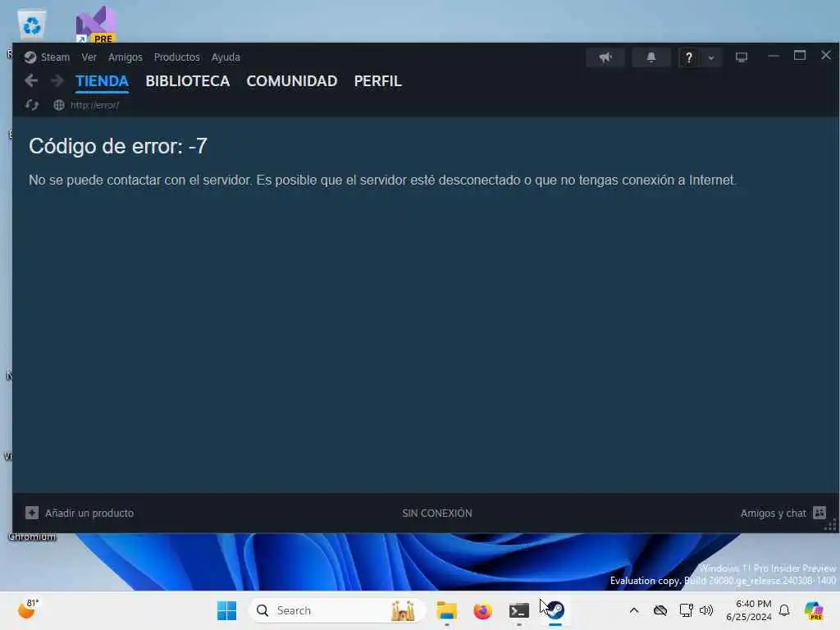
Task: Click the plus icon beside Añadir un producto
Action: tap(32, 513)
